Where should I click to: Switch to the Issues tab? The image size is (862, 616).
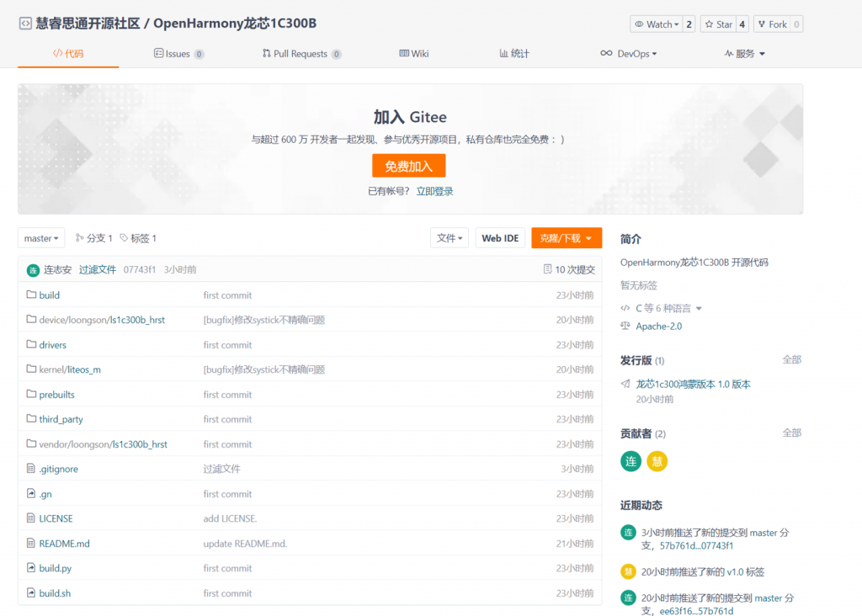pos(178,53)
